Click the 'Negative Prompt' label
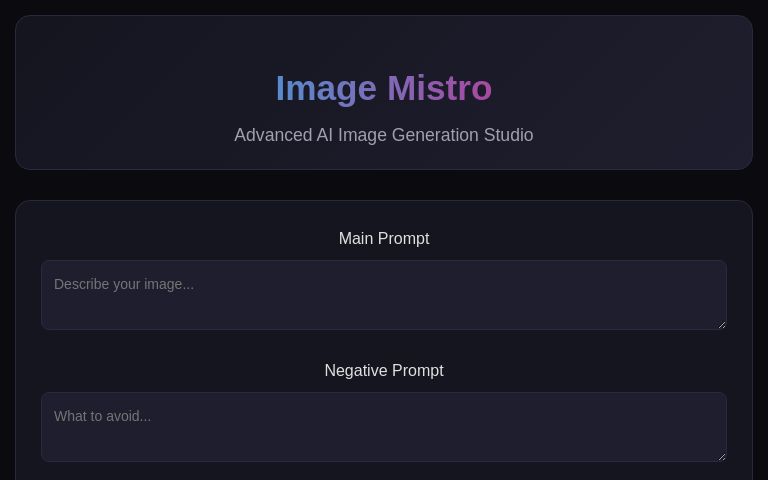 point(384,370)
